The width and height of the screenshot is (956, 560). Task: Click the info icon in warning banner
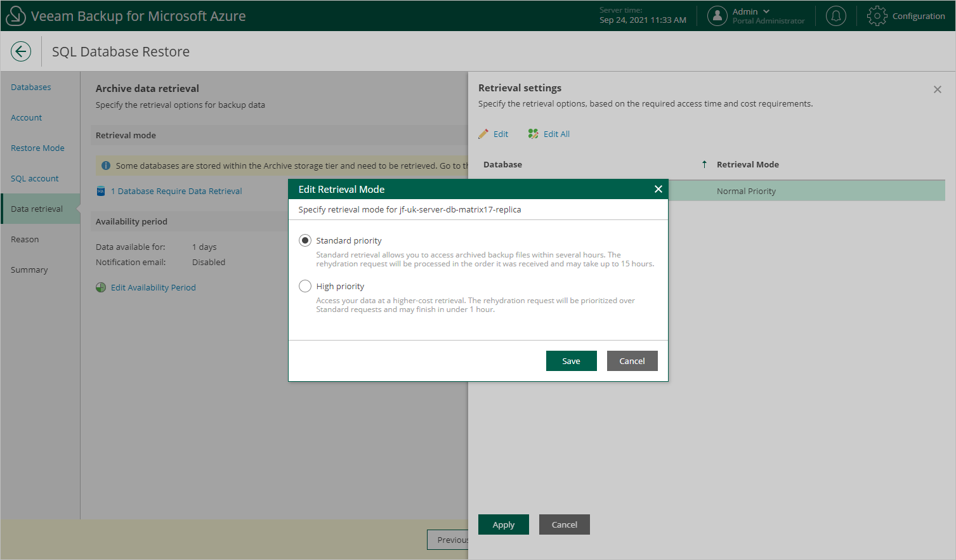[x=106, y=166]
